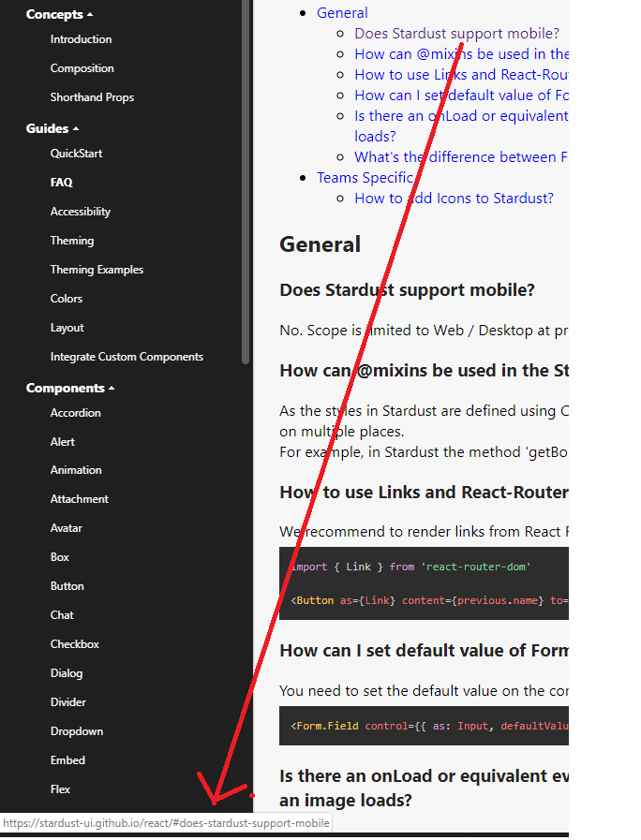Click 'You need to set the default value' text
641x840 pixels.
[x=424, y=690]
